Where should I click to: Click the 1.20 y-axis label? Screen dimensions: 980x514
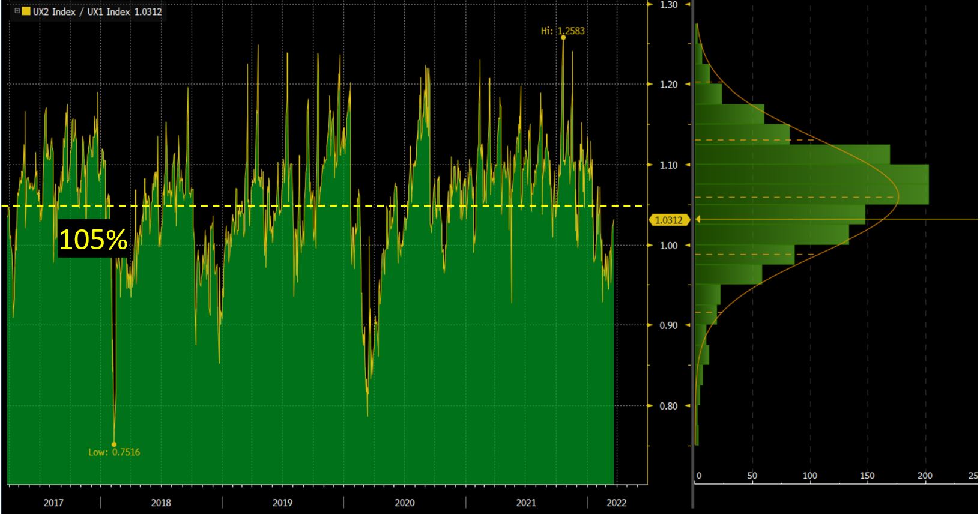(x=668, y=85)
